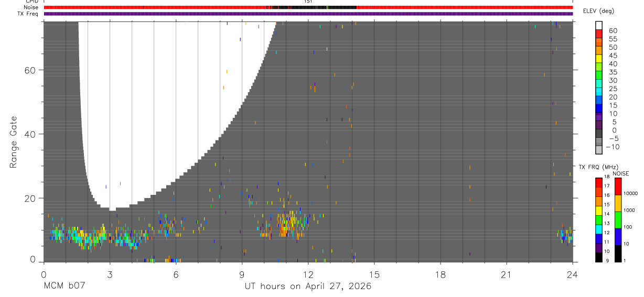Click the '1' label in NOISE legend

click(x=626, y=260)
